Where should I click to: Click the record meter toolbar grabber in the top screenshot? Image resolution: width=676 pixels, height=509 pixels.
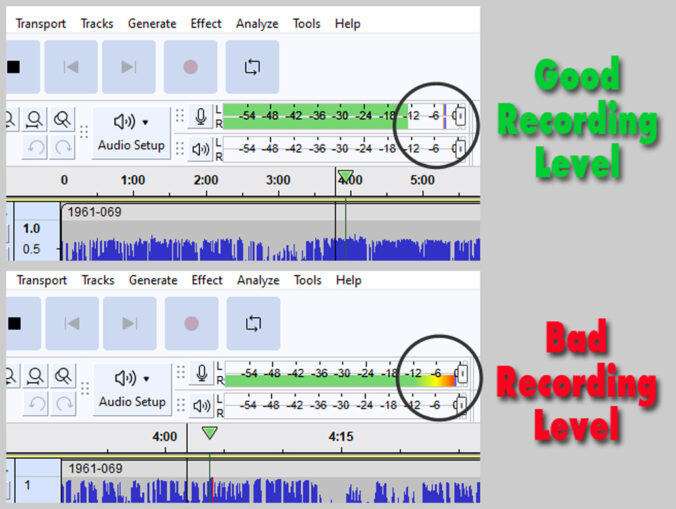(x=180, y=116)
